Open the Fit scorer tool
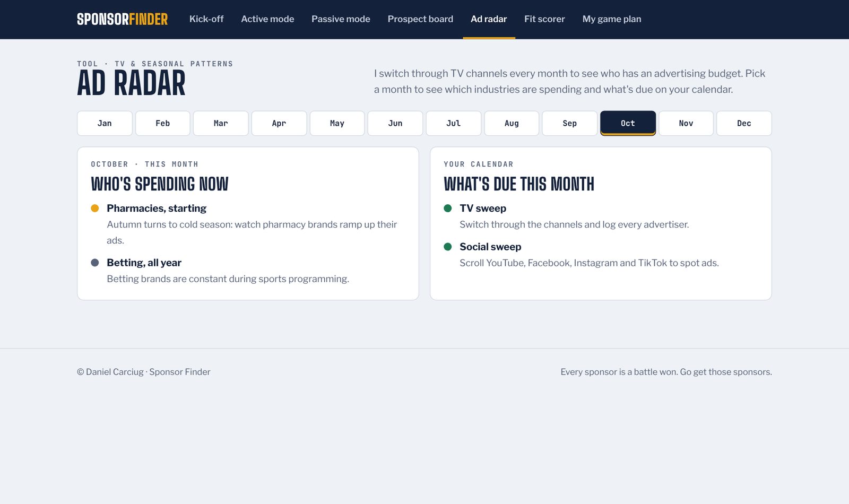The height and width of the screenshot is (504, 849). pyautogui.click(x=544, y=19)
